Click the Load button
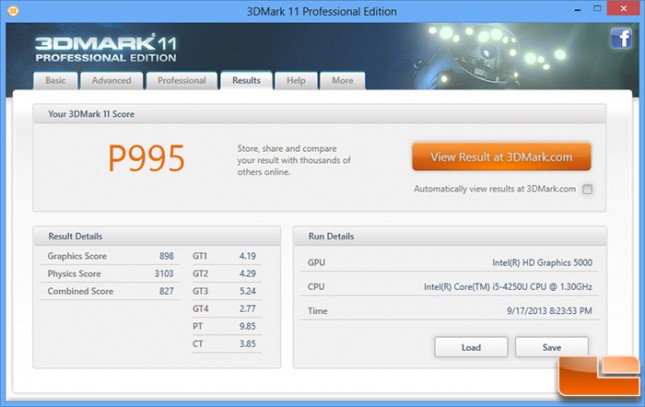The width and height of the screenshot is (645, 407). click(x=471, y=347)
